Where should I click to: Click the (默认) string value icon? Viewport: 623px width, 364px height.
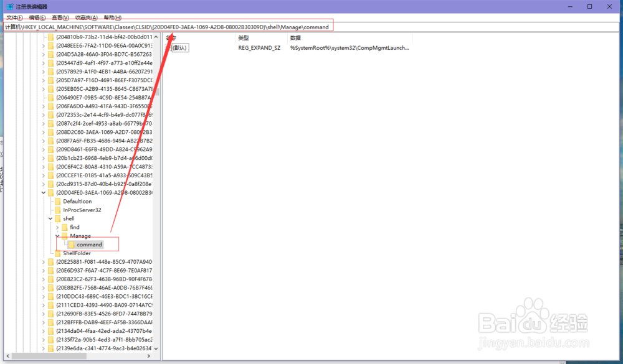click(168, 48)
